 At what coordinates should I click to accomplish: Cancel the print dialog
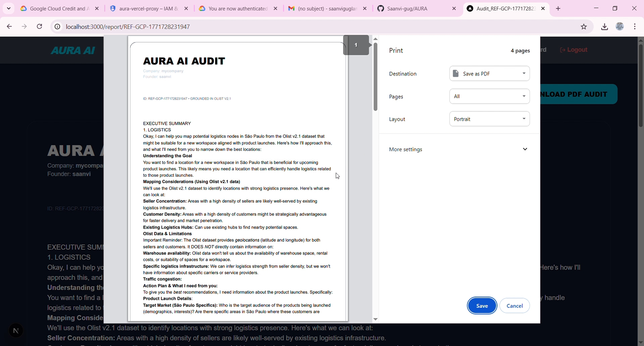(x=515, y=305)
